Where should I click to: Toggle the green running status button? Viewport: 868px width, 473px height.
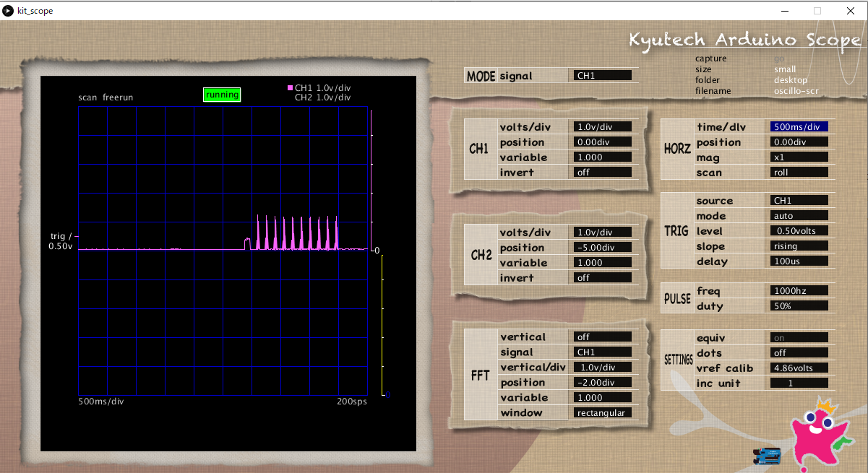(222, 95)
